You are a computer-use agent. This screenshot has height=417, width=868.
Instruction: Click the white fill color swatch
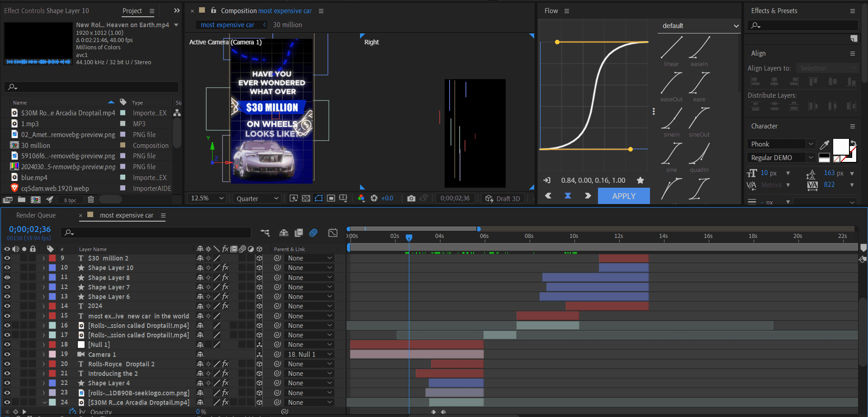(841, 147)
